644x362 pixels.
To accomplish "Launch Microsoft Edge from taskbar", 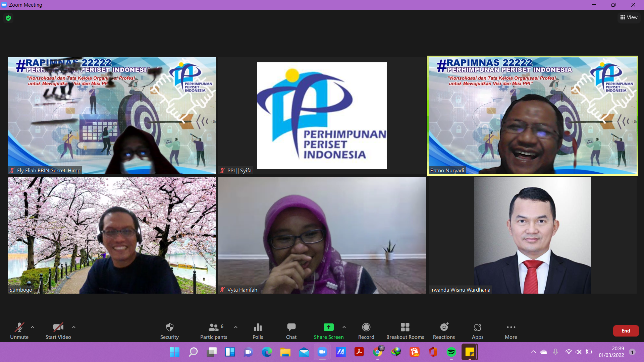I will click(x=267, y=352).
